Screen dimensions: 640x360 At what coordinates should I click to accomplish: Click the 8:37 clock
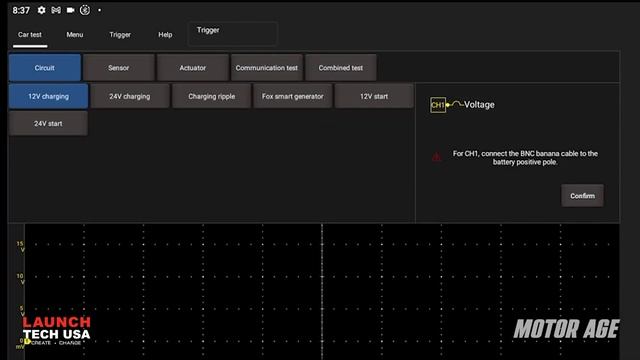click(x=21, y=10)
